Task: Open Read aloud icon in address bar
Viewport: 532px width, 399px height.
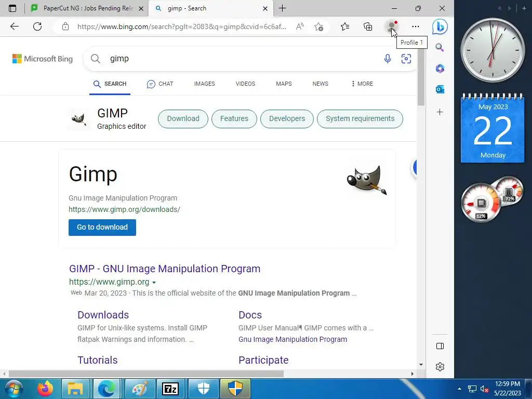Action: pos(300,26)
